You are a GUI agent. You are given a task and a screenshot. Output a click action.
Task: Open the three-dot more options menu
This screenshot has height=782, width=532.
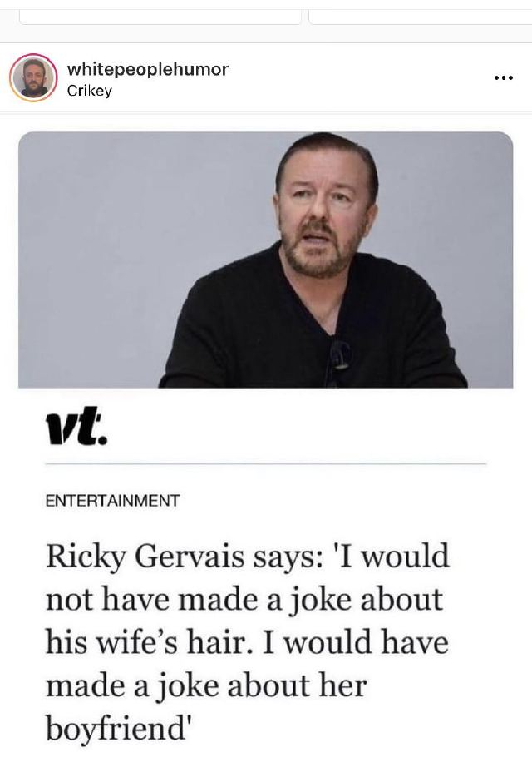click(x=503, y=78)
